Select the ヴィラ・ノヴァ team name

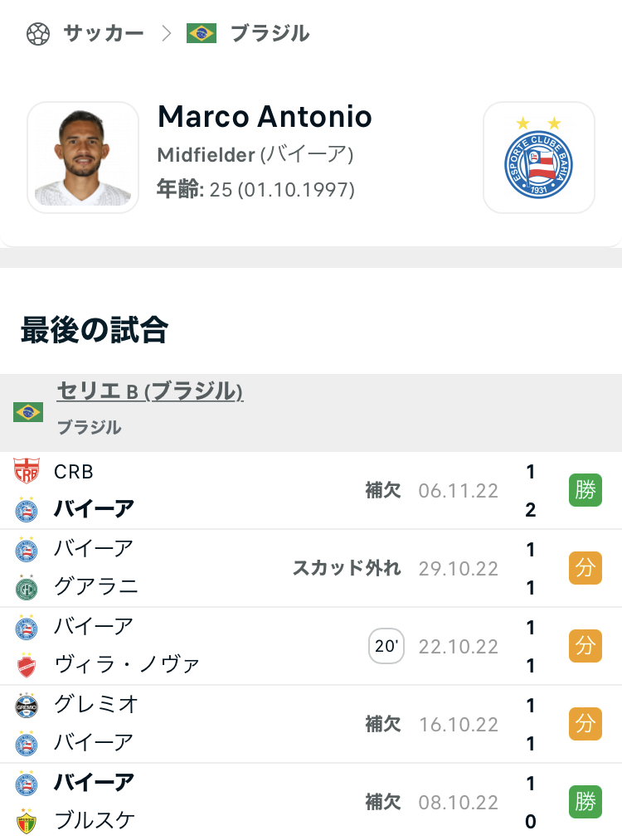[x=127, y=665]
